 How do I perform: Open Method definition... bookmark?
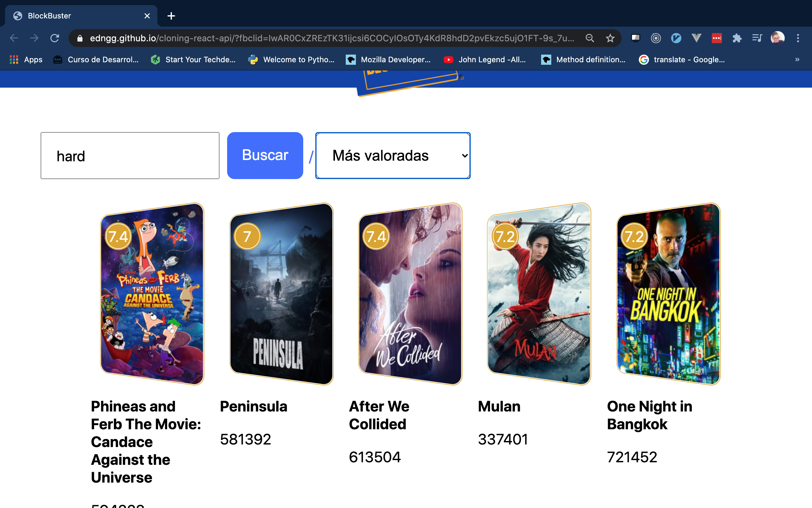(x=583, y=59)
